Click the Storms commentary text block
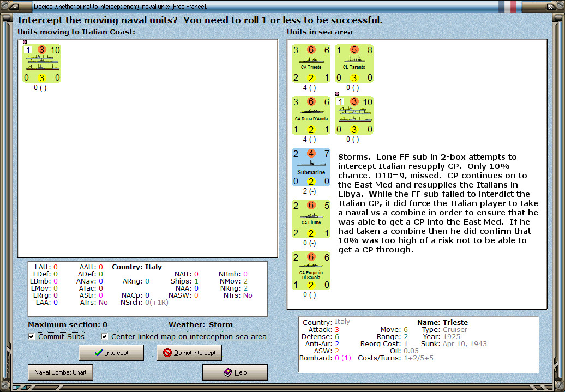 (438, 203)
